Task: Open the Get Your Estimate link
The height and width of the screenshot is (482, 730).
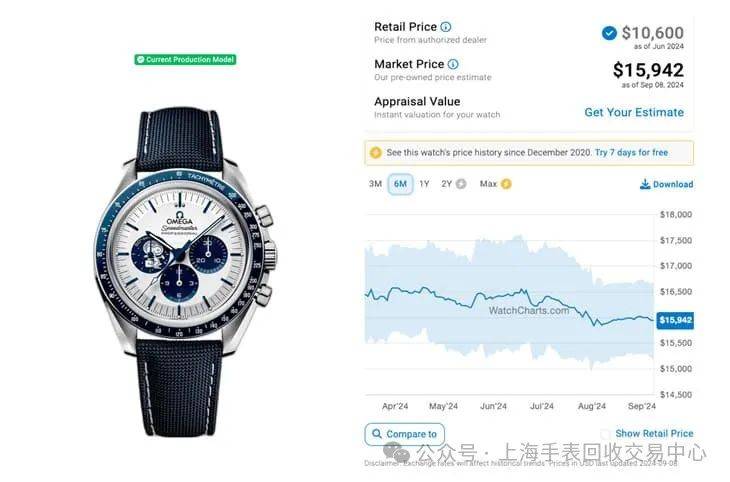Action: point(634,112)
